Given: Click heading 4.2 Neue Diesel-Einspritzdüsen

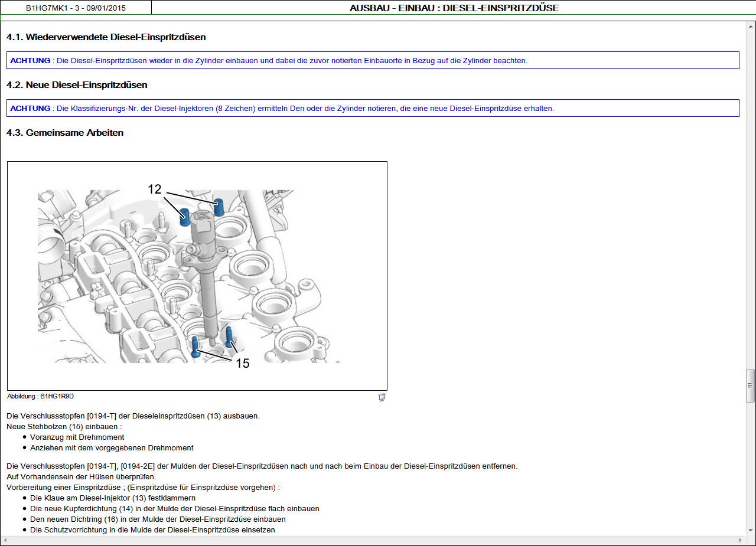Looking at the screenshot, I should [77, 85].
